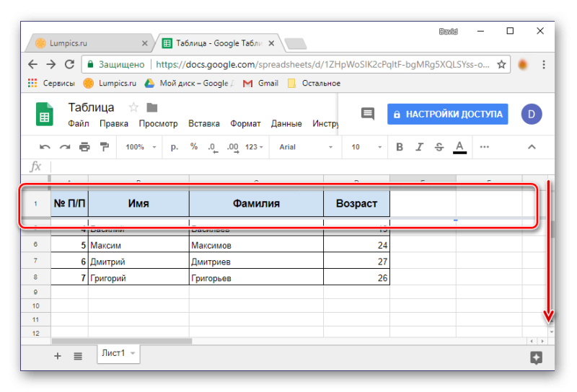Viewport: 577px width, 392px height.
Task: Show more toolbar options via the ellipsis
Action: pos(484,147)
